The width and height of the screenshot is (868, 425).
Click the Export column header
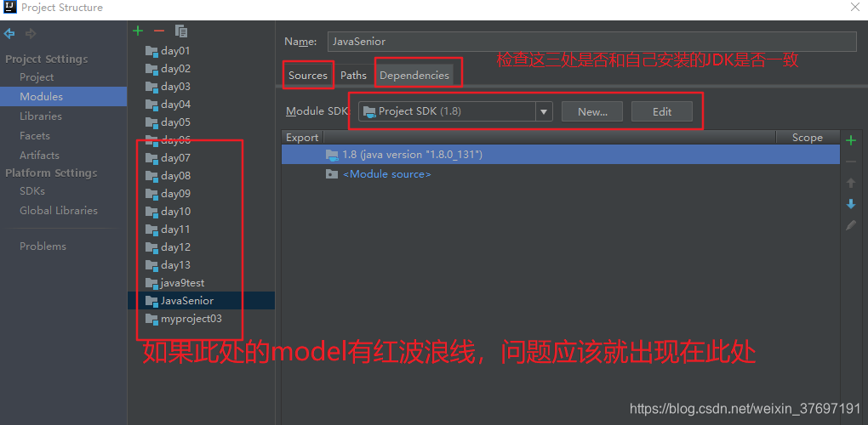point(302,138)
